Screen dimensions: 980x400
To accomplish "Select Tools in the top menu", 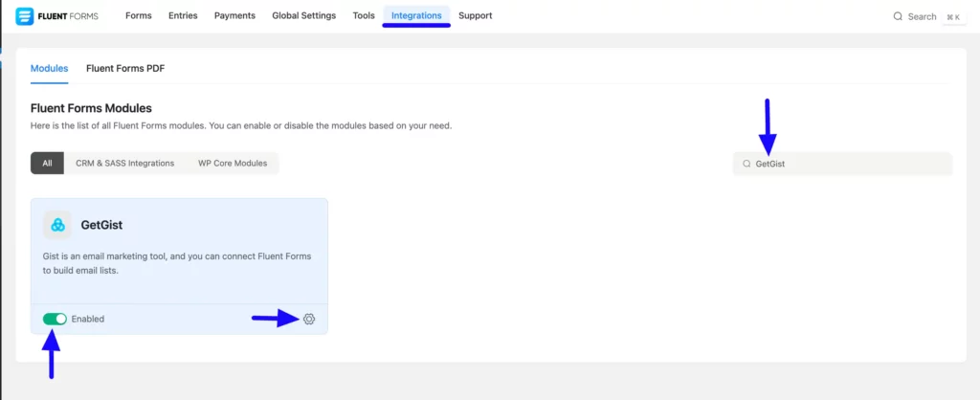I will point(364,16).
